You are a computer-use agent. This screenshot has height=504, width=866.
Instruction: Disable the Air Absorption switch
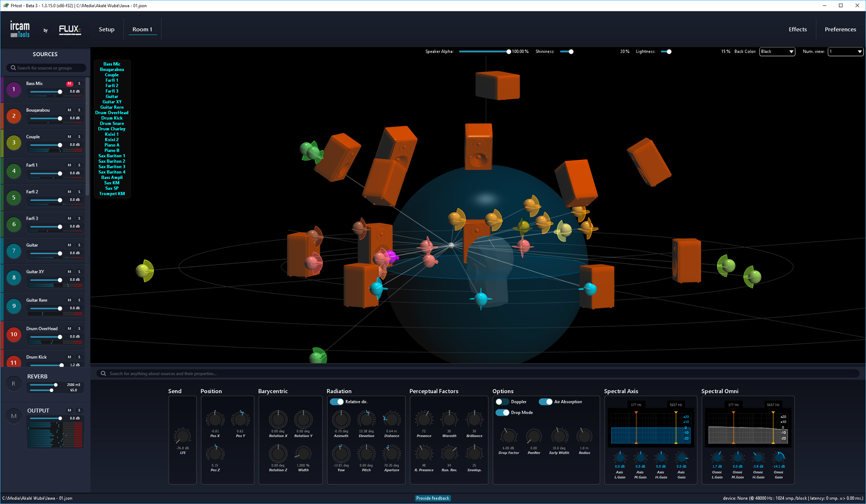(545, 402)
